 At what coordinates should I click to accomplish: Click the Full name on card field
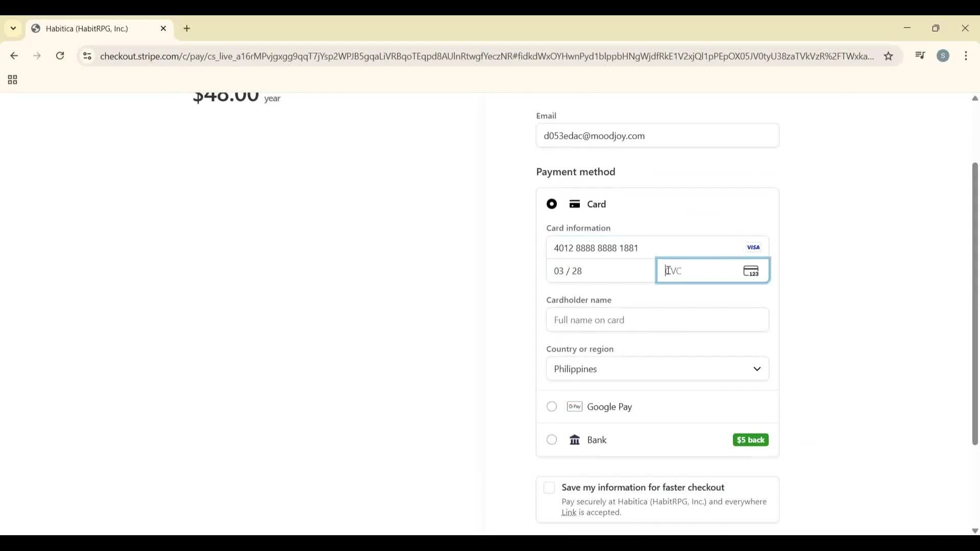pos(657,320)
